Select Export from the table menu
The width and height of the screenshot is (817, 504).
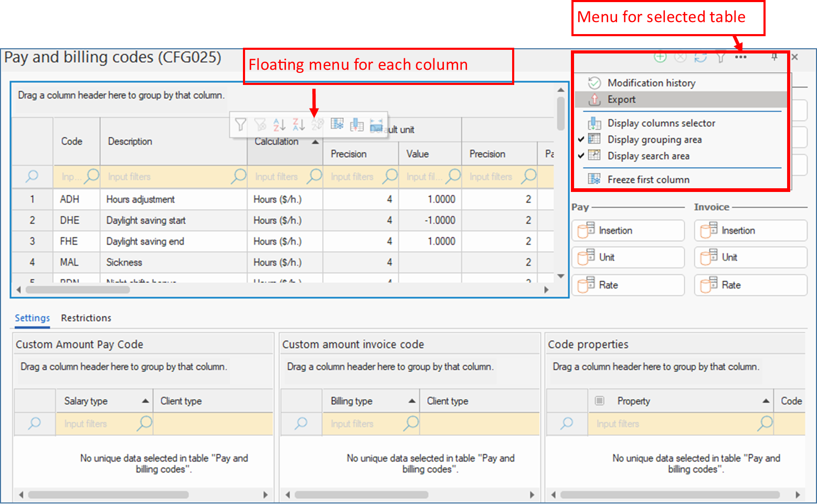coord(621,100)
